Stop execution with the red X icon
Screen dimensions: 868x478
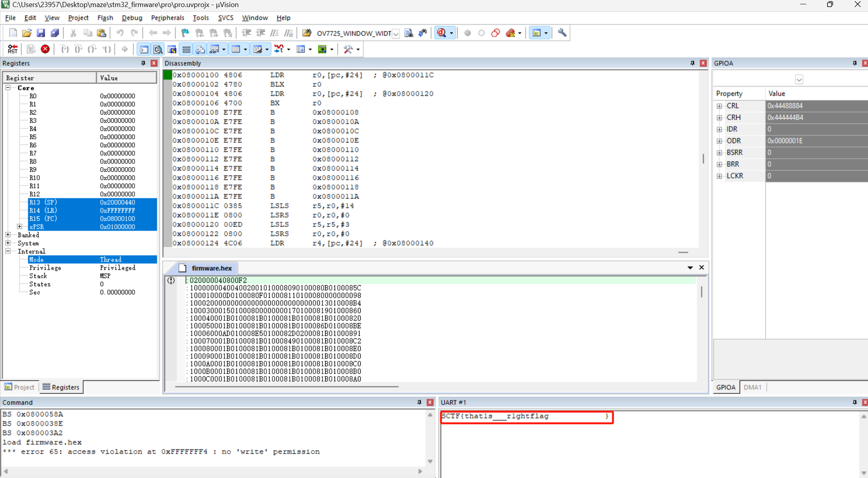(x=45, y=49)
